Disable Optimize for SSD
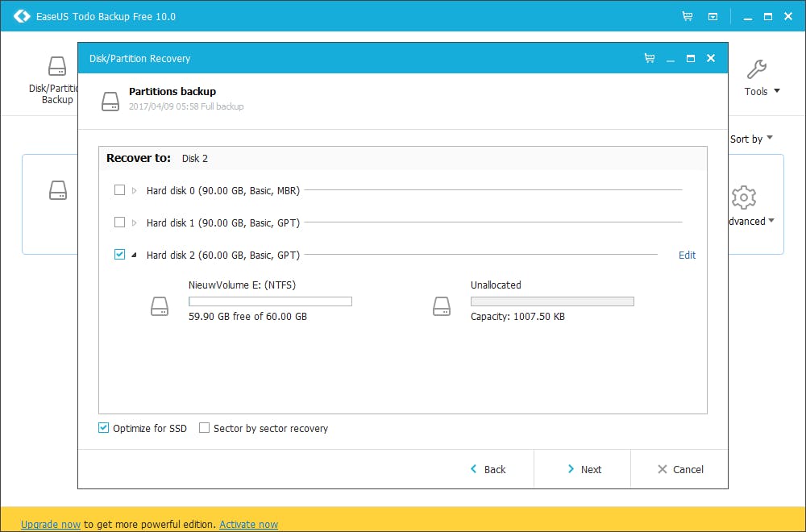Viewport: 806px width, 532px height. [103, 428]
